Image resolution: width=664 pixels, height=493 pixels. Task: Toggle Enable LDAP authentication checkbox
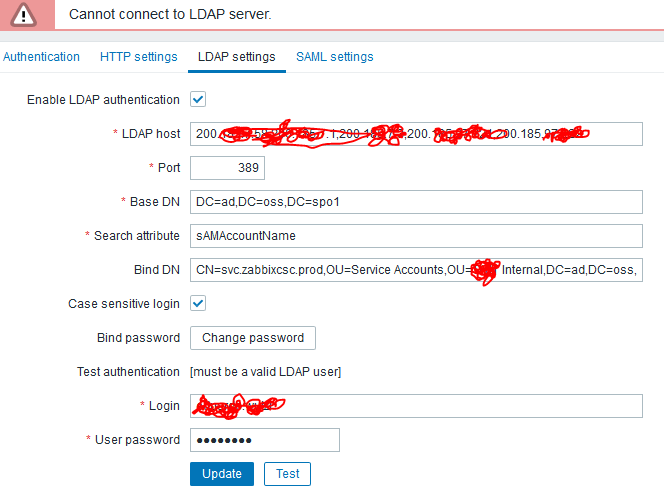(x=198, y=100)
